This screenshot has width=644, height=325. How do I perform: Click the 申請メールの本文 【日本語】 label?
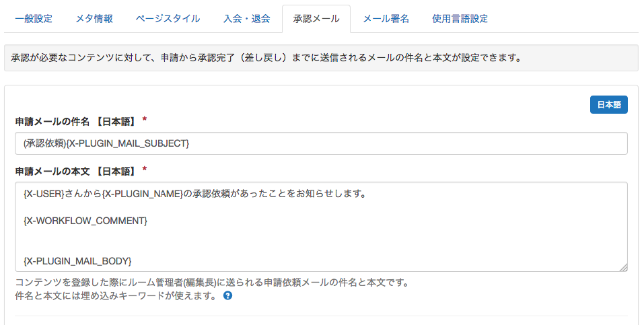tap(75, 172)
